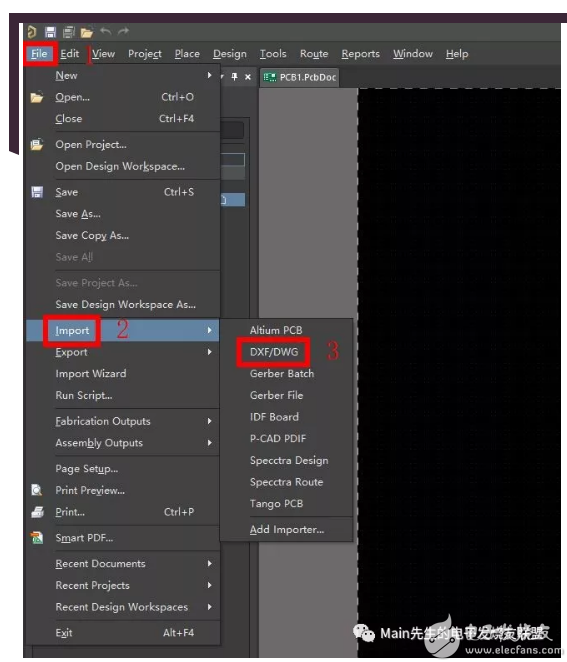Select DXF/DWG import option
Screen dimensions: 567x662
tap(286, 352)
